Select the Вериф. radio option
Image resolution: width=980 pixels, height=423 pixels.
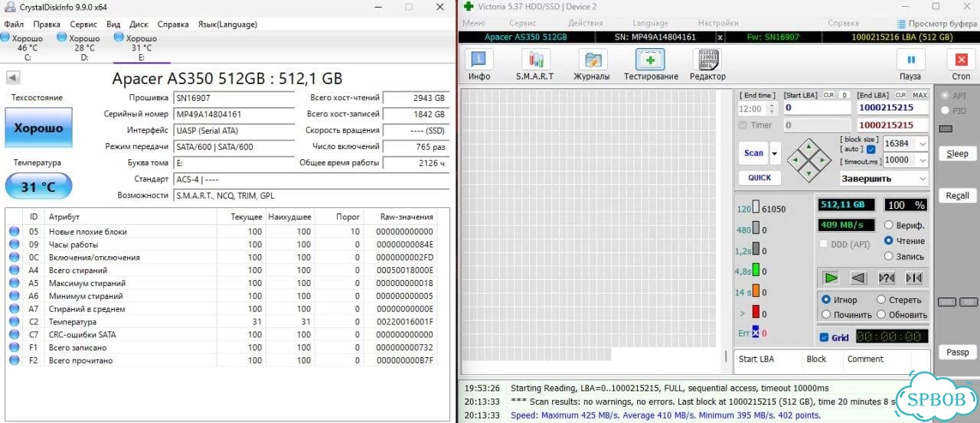point(889,225)
